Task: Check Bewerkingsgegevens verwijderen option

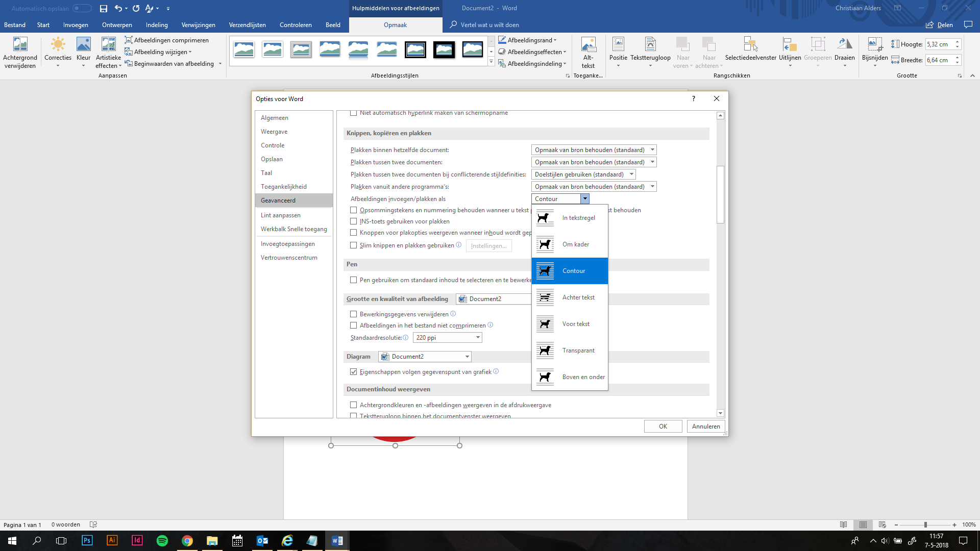Action: tap(353, 314)
